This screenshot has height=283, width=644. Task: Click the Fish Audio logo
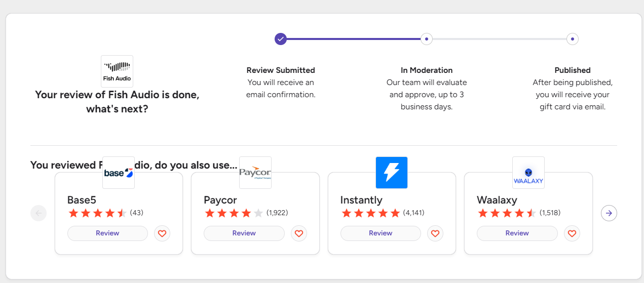(117, 71)
